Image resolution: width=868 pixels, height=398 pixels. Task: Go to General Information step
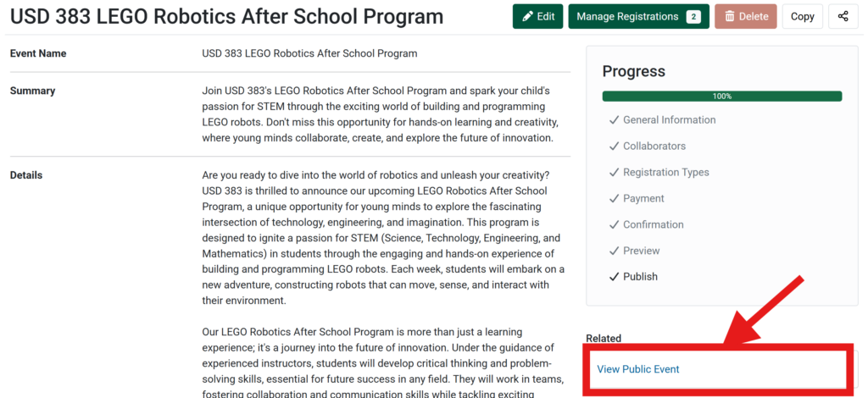(669, 120)
